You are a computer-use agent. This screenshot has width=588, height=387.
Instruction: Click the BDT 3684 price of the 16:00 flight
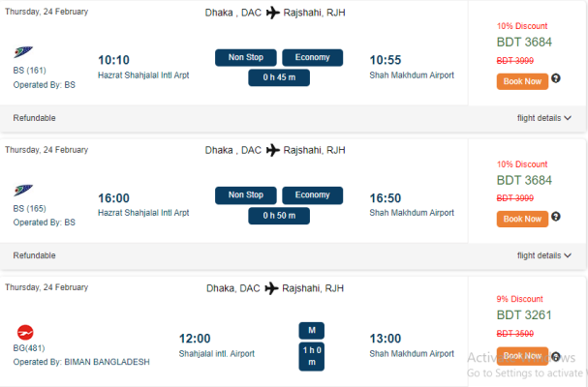pyautogui.click(x=524, y=180)
